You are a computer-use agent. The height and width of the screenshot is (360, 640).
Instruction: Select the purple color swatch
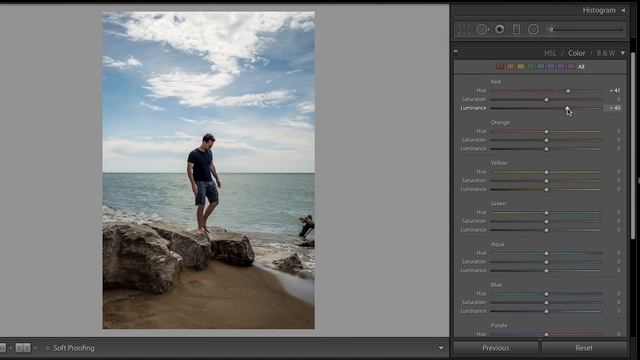click(x=561, y=67)
